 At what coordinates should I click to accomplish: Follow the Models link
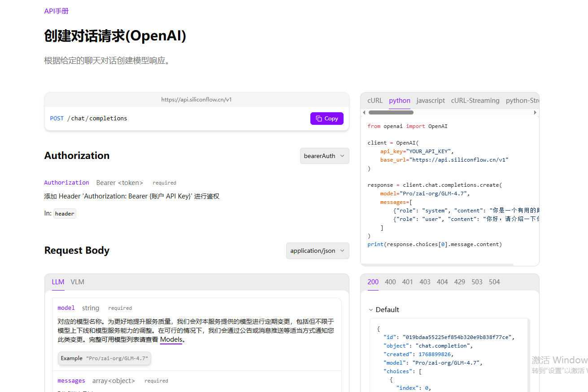(x=171, y=339)
